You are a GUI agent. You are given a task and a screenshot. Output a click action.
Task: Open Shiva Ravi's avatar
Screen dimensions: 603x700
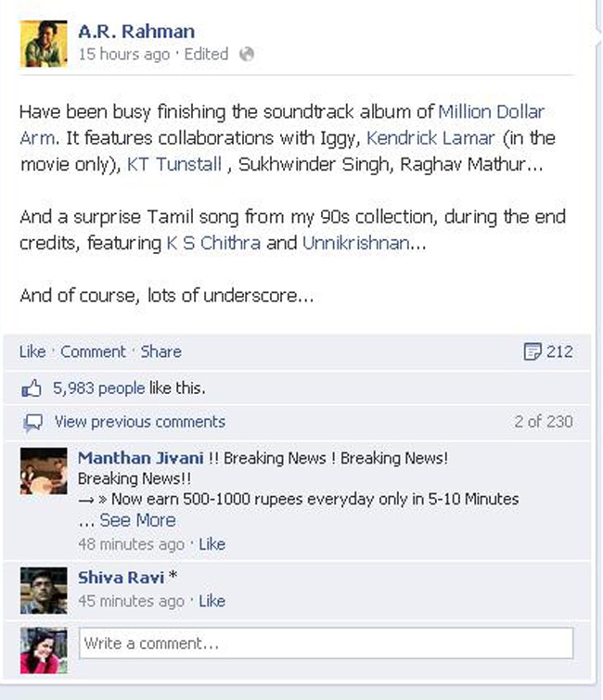pyautogui.click(x=44, y=591)
